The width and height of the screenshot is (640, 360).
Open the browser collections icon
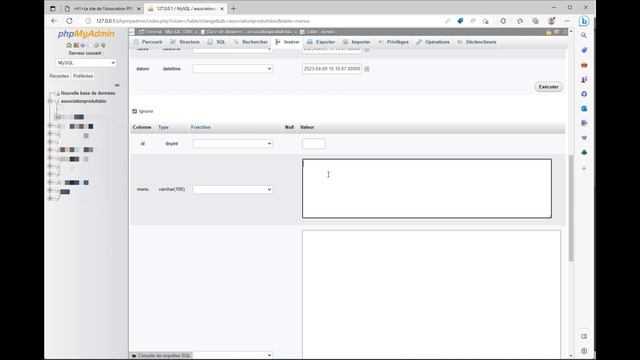pyautogui.click(x=535, y=21)
